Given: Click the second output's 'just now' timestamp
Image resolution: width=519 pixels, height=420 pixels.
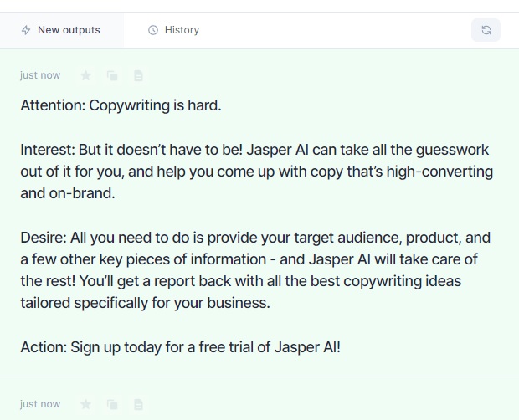Looking at the screenshot, I should click(40, 404).
